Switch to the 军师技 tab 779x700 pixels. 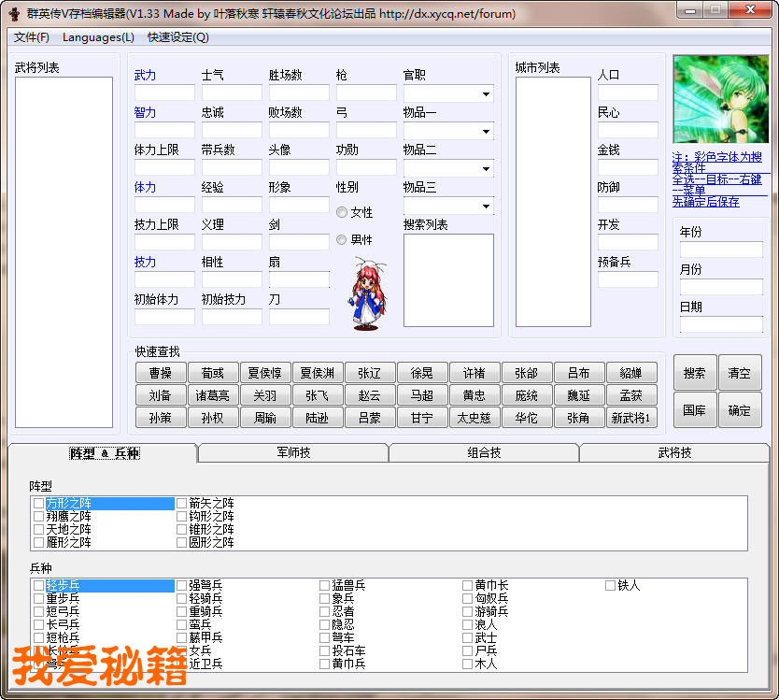coord(293,452)
